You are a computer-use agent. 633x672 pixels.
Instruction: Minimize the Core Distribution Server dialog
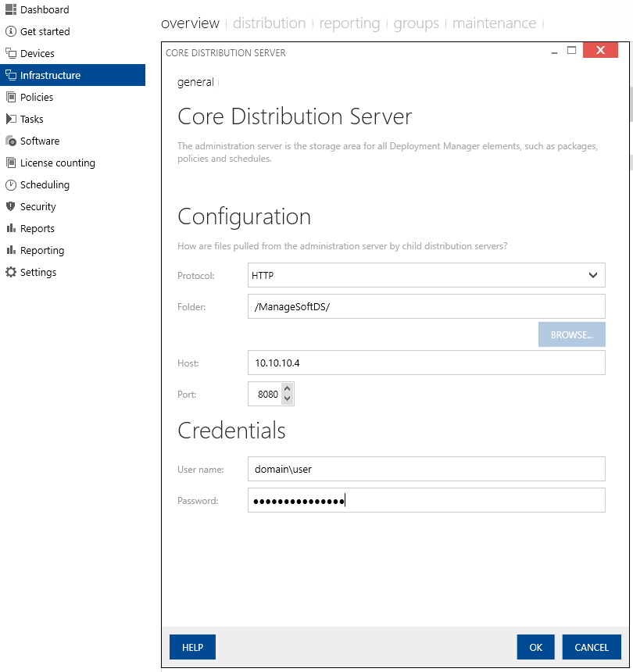[554, 51]
